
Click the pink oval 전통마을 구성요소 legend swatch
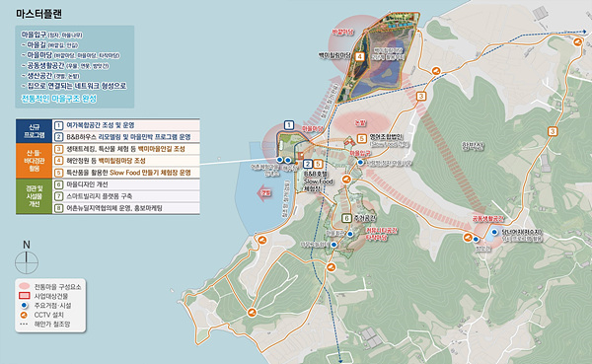[x=24, y=287]
